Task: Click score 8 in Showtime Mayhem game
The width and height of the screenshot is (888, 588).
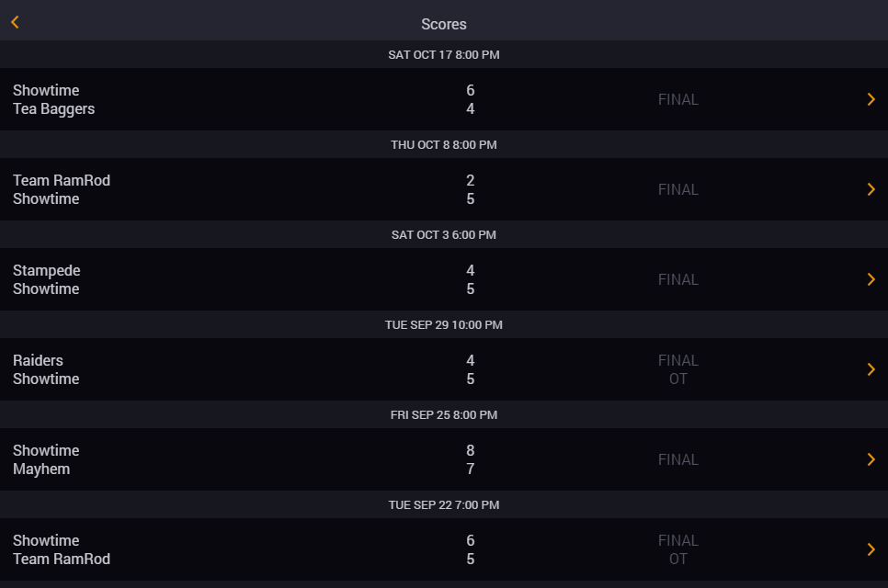Action: point(470,450)
